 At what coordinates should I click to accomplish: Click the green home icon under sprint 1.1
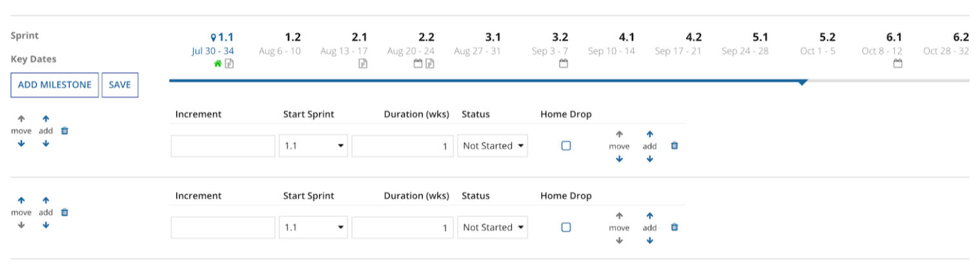[x=218, y=63]
